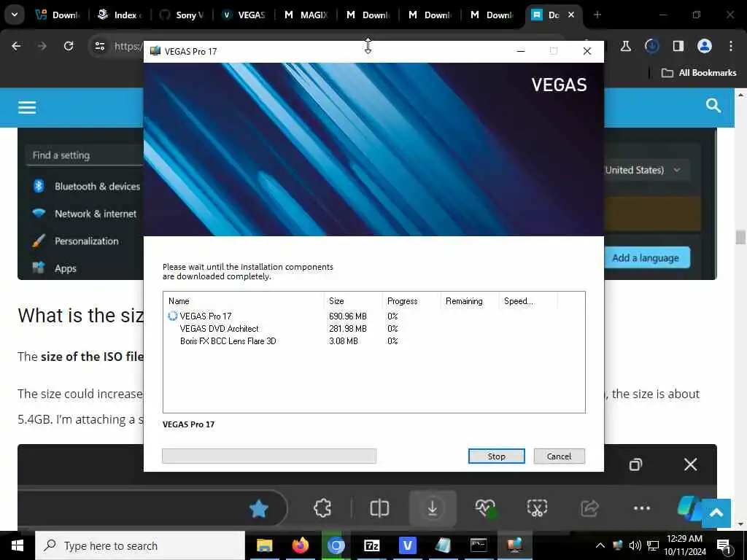Open 7-Zip from the taskbar
747x560 pixels.
pyautogui.click(x=371, y=545)
